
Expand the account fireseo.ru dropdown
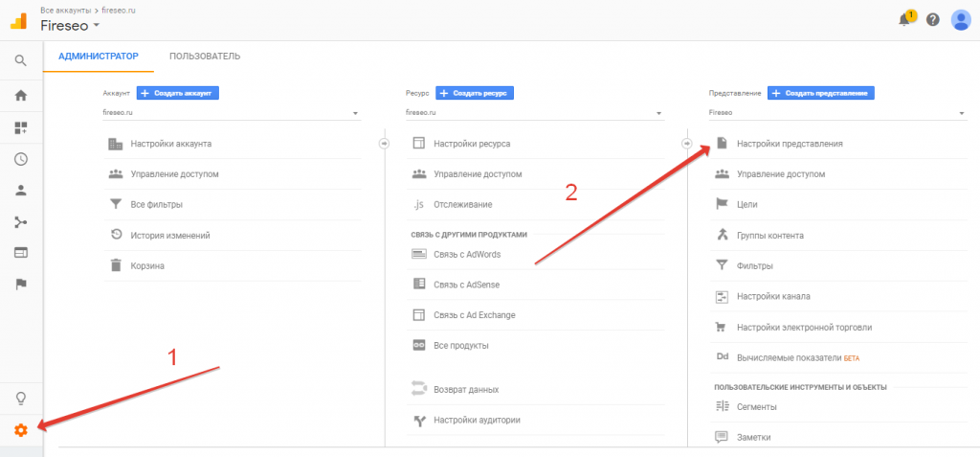point(231,112)
